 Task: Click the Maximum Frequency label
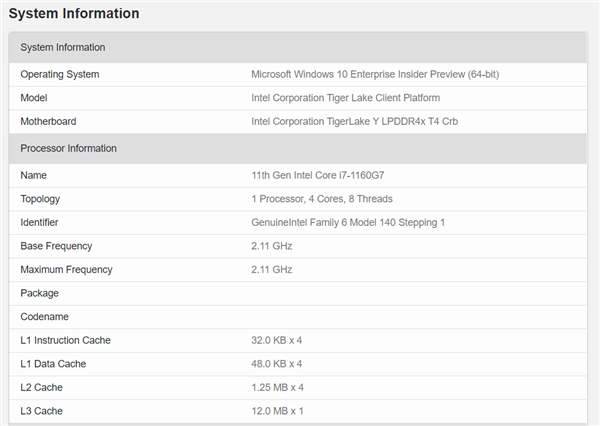tap(66, 270)
